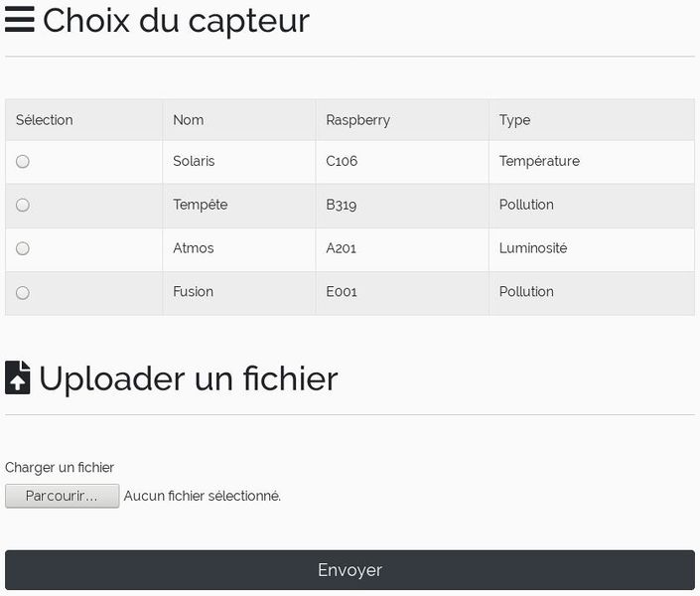Click the Luminosité type cell
700x596 pixels.
coord(533,248)
